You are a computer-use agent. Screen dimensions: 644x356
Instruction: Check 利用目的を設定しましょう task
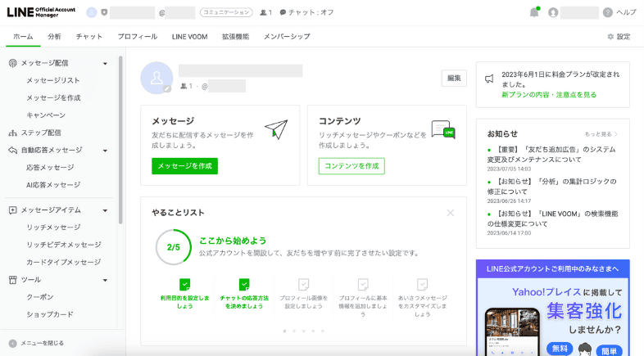coord(185,284)
